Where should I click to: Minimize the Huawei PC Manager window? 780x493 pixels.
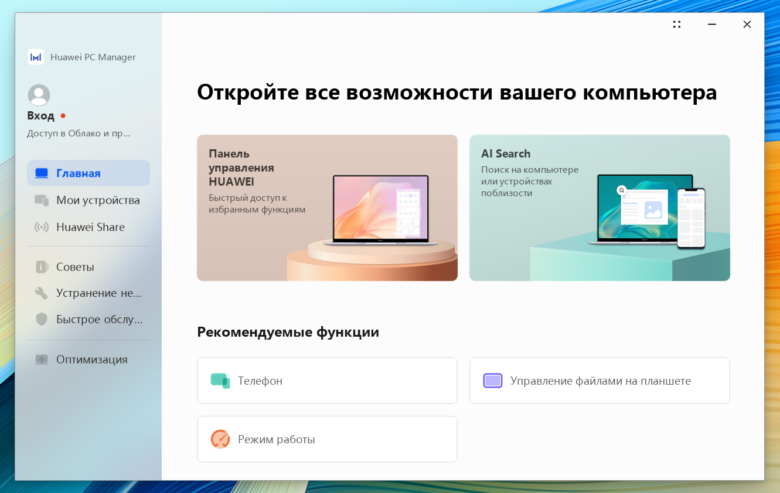tap(712, 24)
